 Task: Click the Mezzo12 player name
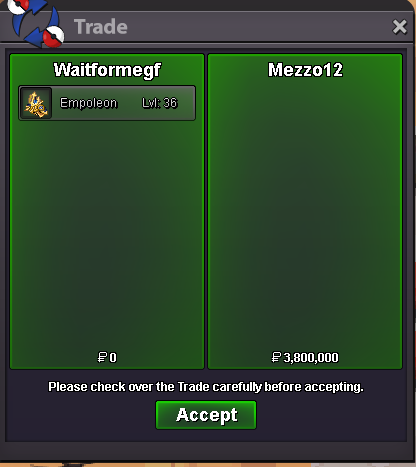[x=305, y=70]
